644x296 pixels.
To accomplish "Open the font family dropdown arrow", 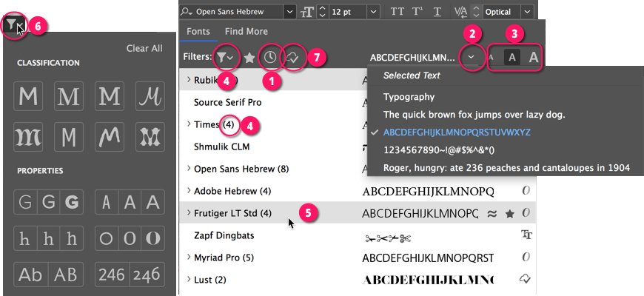I will 290,12.
